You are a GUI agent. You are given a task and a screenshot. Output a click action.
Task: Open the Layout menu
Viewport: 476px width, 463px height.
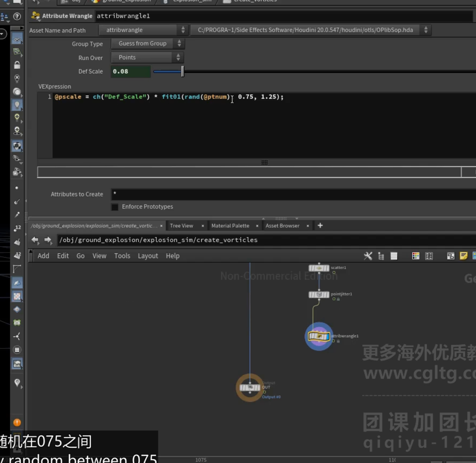(148, 256)
